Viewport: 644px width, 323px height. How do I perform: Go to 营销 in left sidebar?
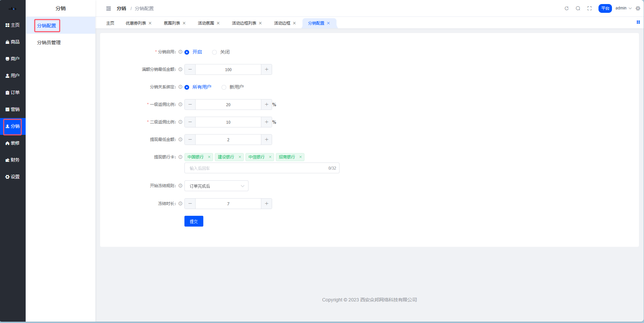[x=13, y=109]
